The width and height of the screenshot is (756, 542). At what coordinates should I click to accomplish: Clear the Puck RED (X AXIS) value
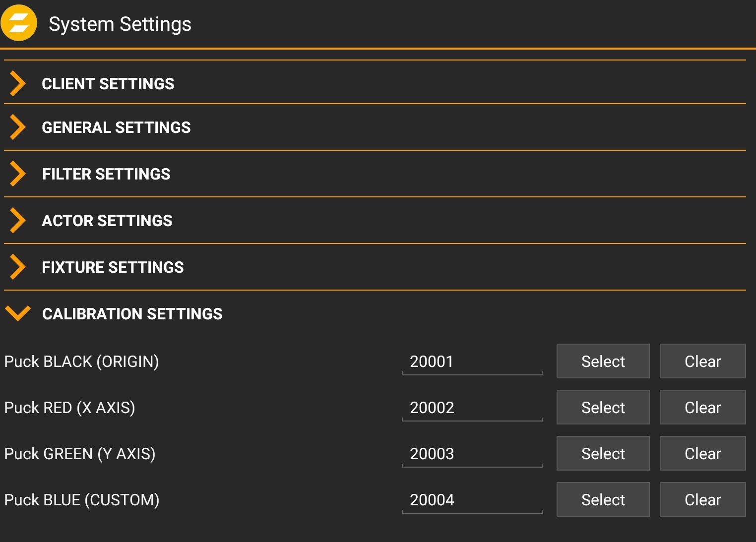(x=702, y=407)
